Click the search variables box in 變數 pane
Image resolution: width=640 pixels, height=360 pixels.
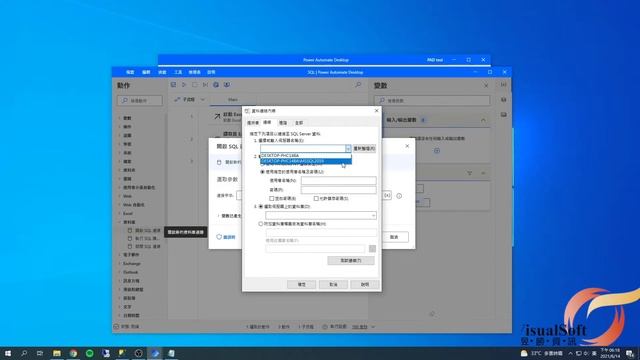point(432,100)
